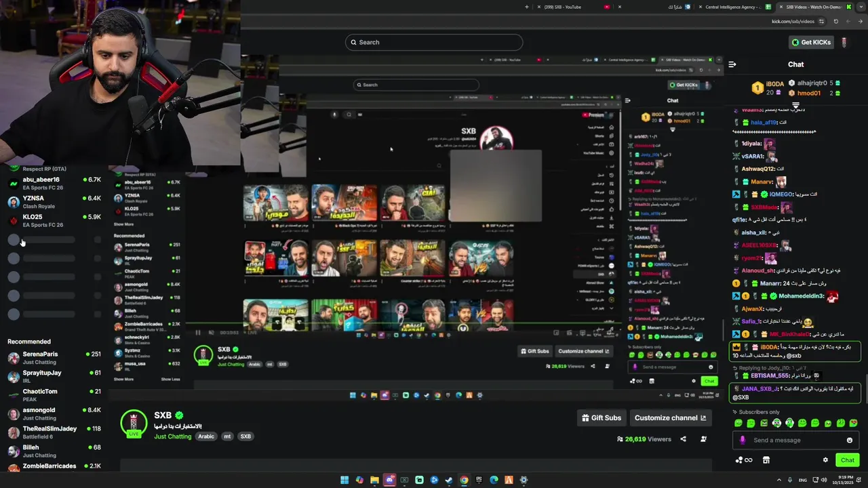
Task: Open the Windows Start menu
Action: pos(344,480)
